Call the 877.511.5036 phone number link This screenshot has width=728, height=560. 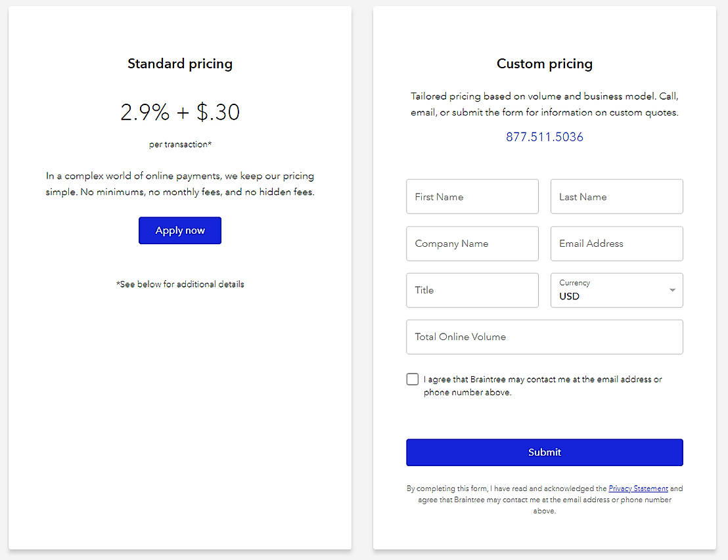click(544, 137)
